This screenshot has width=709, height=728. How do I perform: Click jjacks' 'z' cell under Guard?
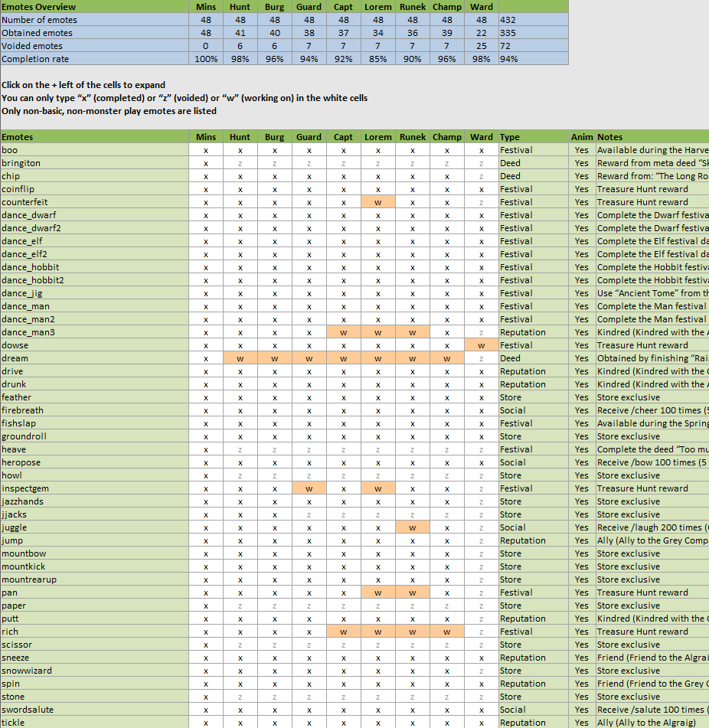pyautogui.click(x=309, y=514)
